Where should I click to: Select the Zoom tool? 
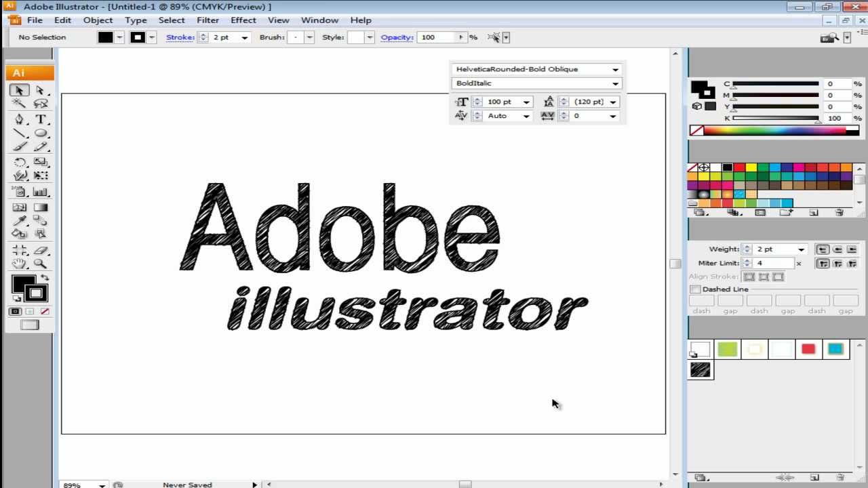[x=41, y=263]
